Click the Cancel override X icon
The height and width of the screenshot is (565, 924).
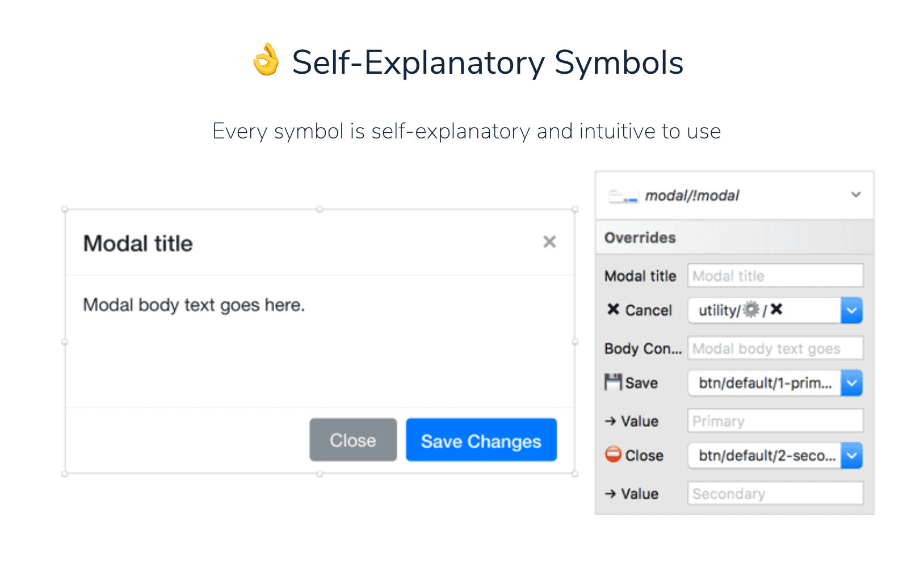[x=613, y=309]
